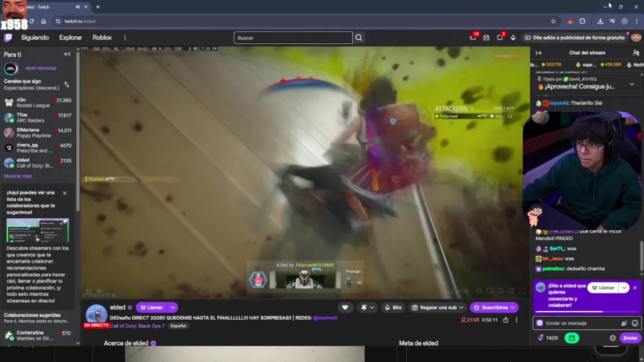Expand the Llamar dropdown in chat popup

pos(624,288)
